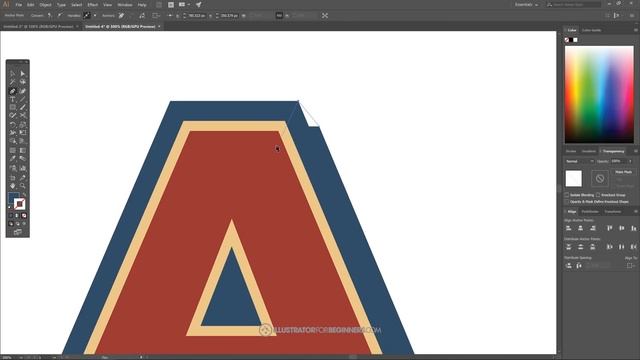Switch to the Pathfinder tab
The width and height of the screenshot is (640, 360).
[x=590, y=211]
